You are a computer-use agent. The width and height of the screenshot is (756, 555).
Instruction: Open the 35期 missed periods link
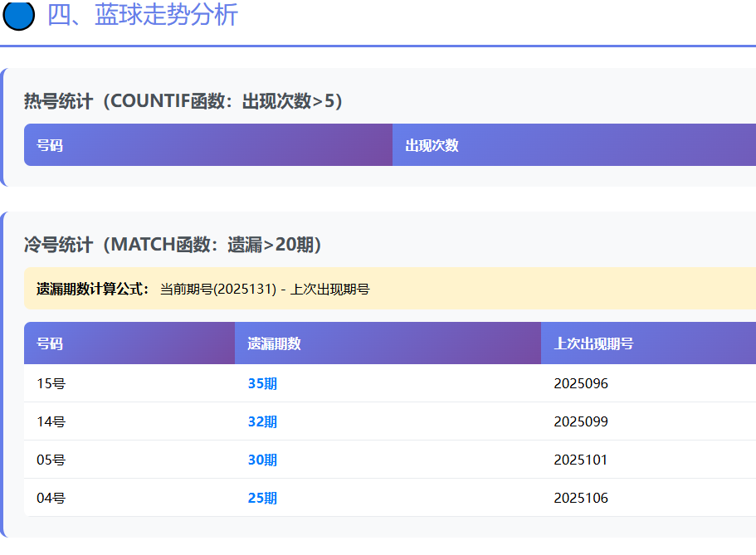pyautogui.click(x=262, y=383)
